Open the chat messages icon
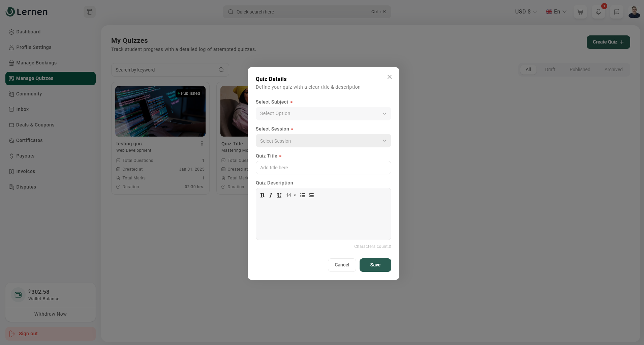 click(616, 12)
